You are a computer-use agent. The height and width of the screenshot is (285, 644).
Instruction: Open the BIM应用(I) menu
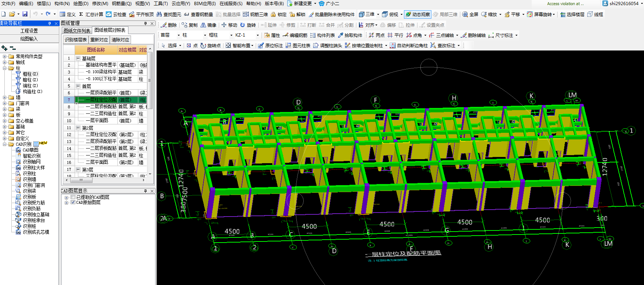coord(205,3)
